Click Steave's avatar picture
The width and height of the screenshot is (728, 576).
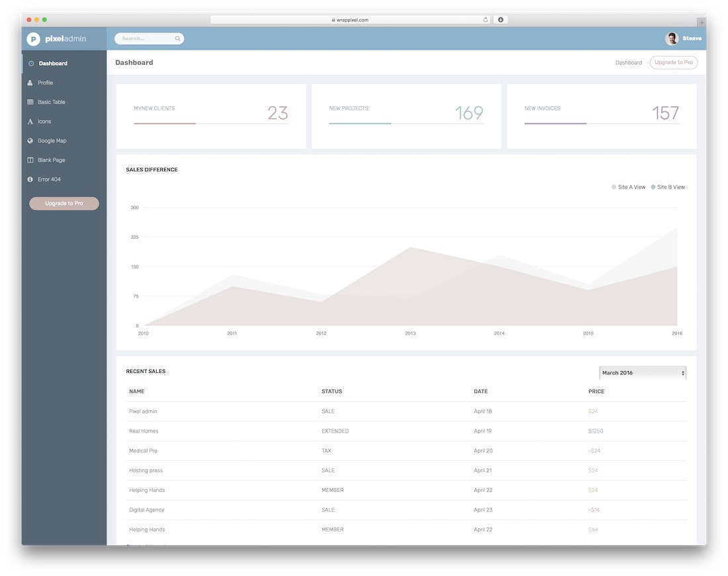[x=671, y=38]
